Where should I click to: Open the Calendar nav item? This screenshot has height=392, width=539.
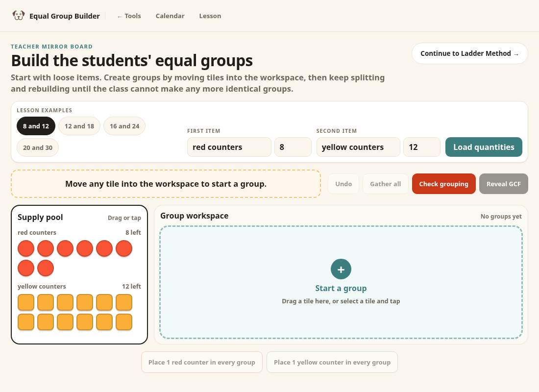tap(170, 16)
